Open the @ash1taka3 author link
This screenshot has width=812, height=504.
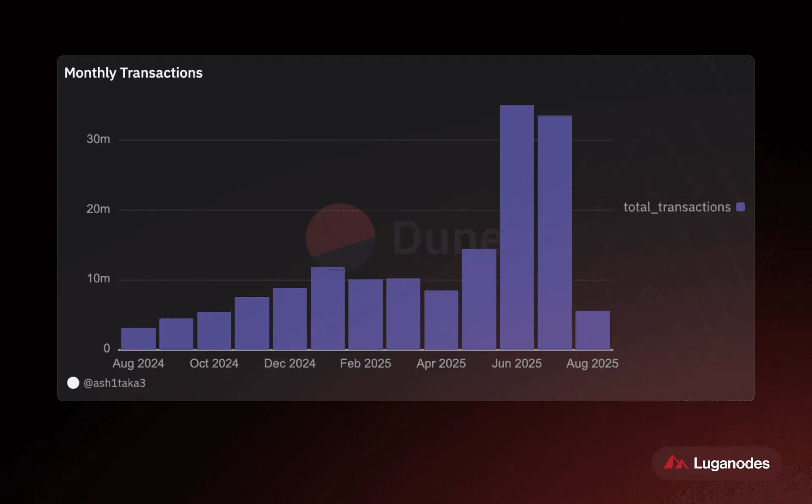(x=114, y=383)
